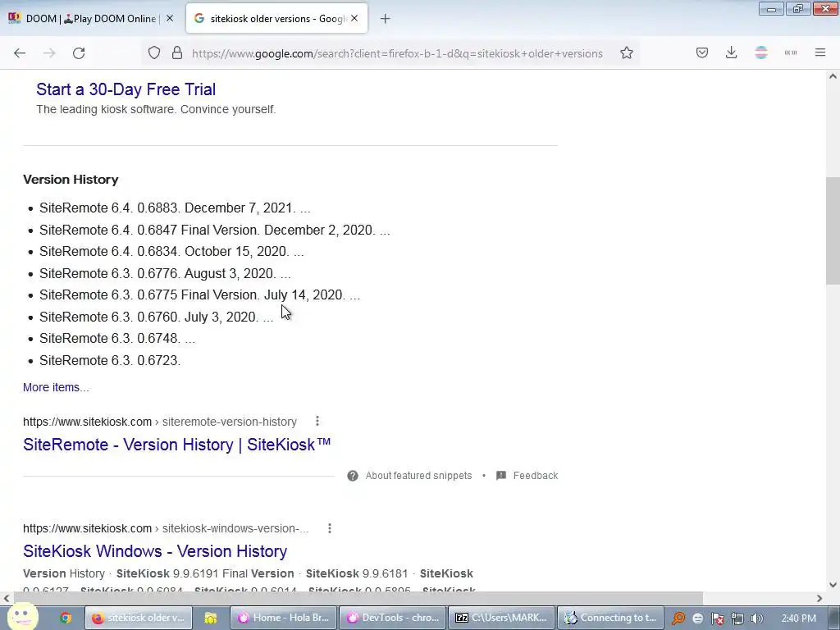Click the sitekiosk-windows-version URL breadcrumb
840x630 pixels.
click(x=166, y=528)
